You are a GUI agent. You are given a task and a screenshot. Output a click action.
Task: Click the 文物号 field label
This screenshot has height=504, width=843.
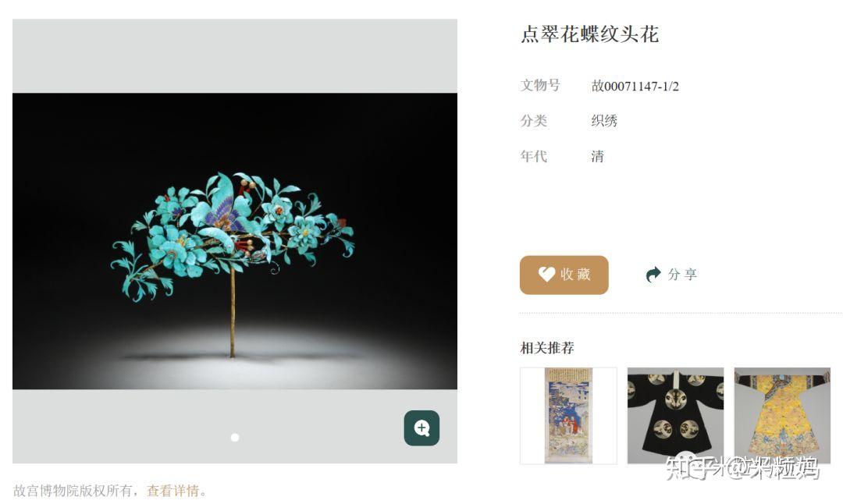pos(540,86)
